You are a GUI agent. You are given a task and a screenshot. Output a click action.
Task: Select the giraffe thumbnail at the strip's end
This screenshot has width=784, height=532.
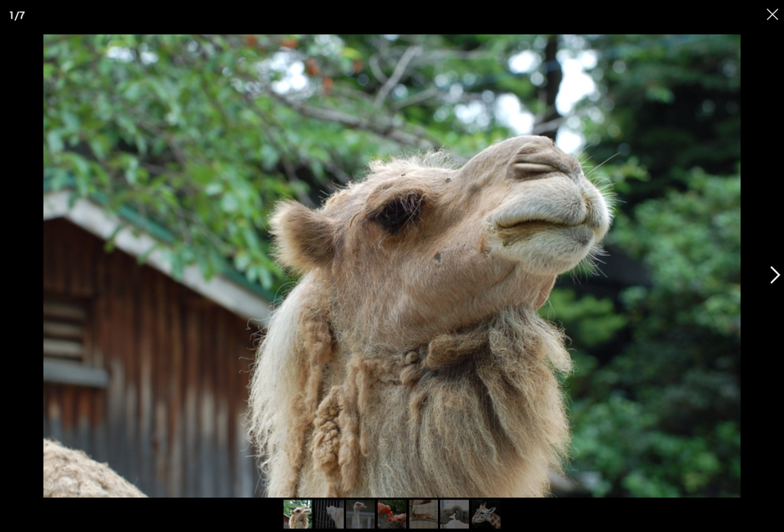[x=486, y=514]
